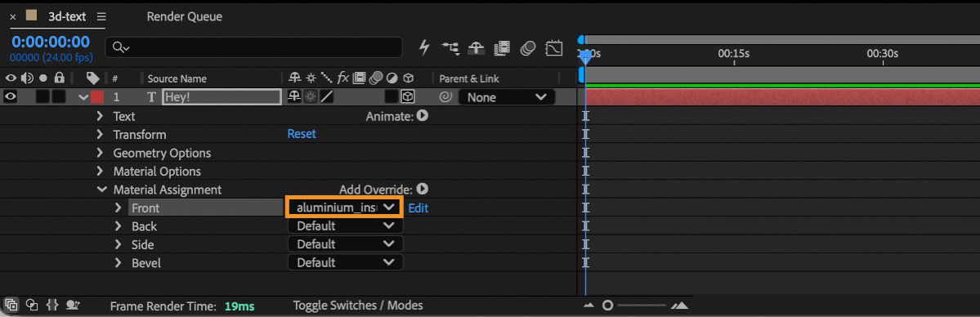Open the Front aluminium material dropdown
The height and width of the screenshot is (317, 980).
346,207
